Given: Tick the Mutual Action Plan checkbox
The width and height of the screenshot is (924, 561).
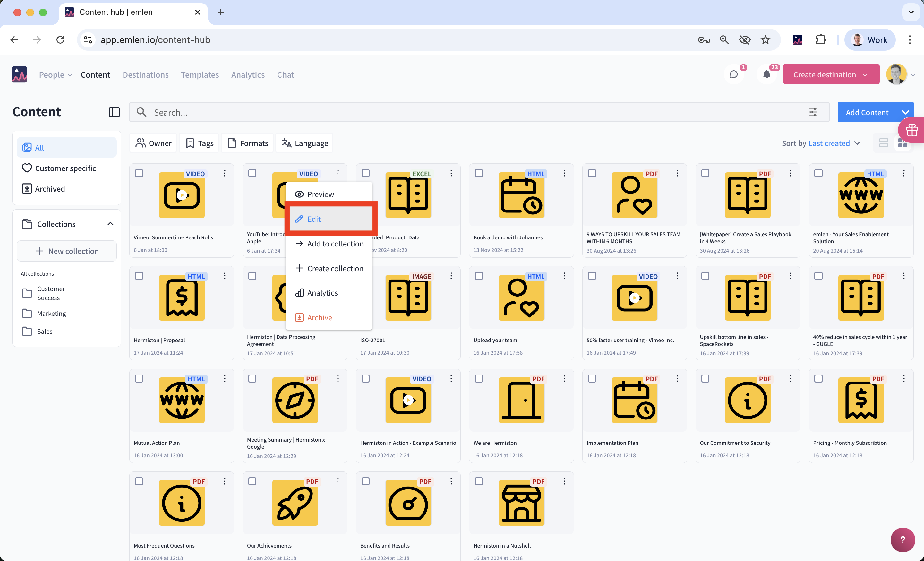Looking at the screenshot, I should coord(139,378).
